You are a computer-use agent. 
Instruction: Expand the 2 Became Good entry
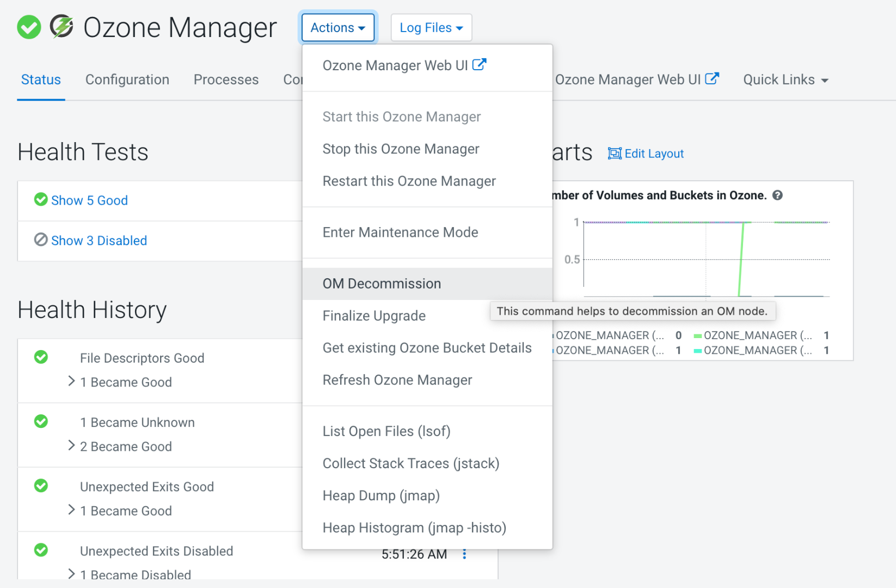pos(71,446)
